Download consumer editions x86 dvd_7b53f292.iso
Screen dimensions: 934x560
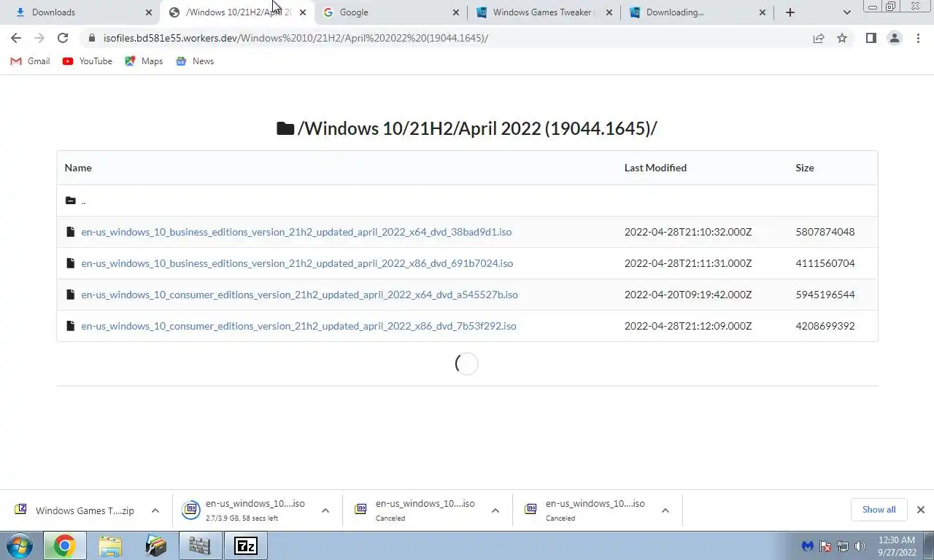pos(298,326)
